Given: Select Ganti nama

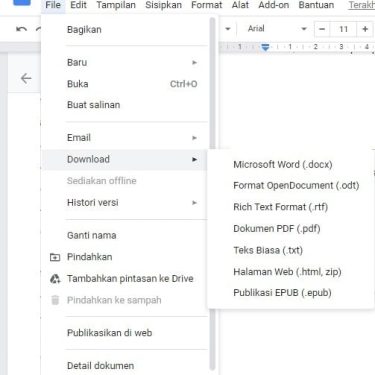Looking at the screenshot, I should (125, 235).
